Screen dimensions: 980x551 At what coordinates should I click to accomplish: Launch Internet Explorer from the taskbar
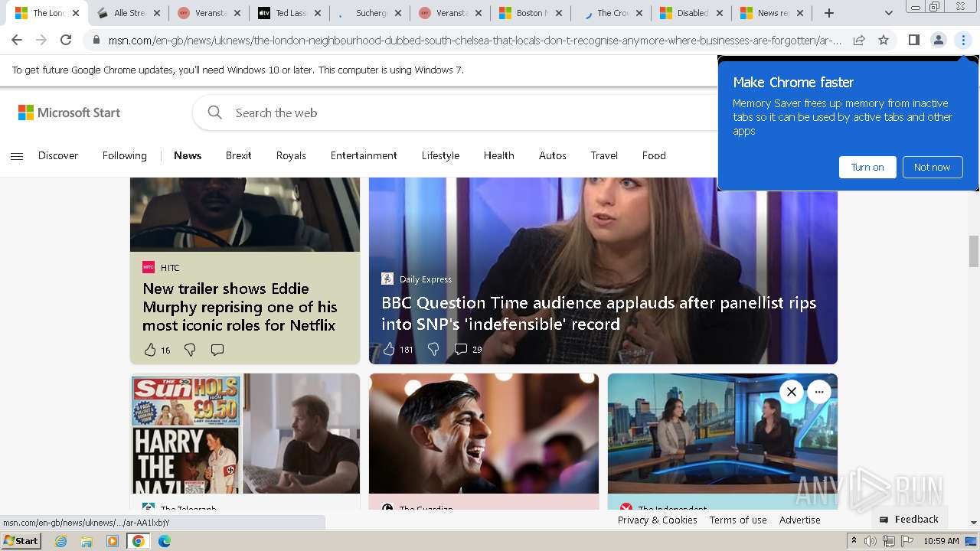point(61,541)
